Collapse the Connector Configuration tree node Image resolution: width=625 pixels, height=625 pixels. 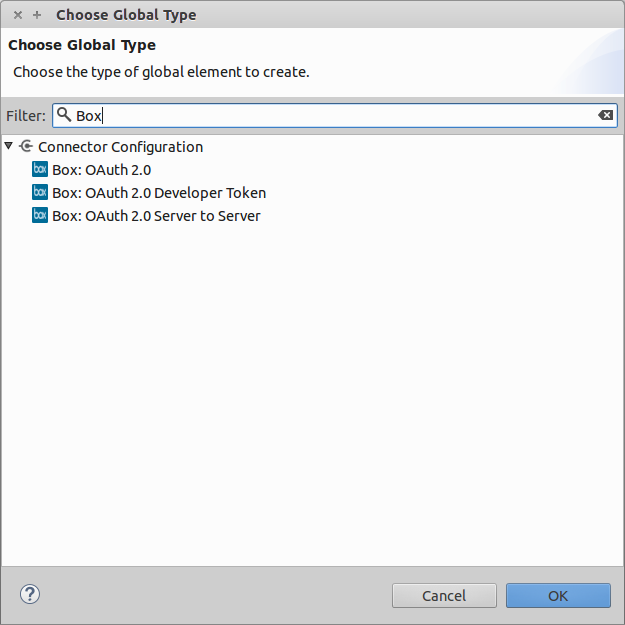pyautogui.click(x=9, y=147)
